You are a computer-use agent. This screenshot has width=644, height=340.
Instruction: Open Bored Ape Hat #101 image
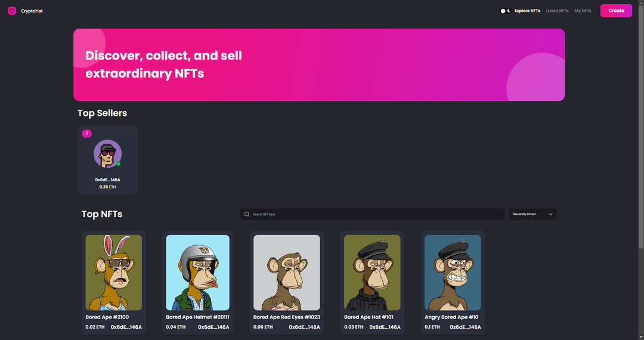point(372,273)
